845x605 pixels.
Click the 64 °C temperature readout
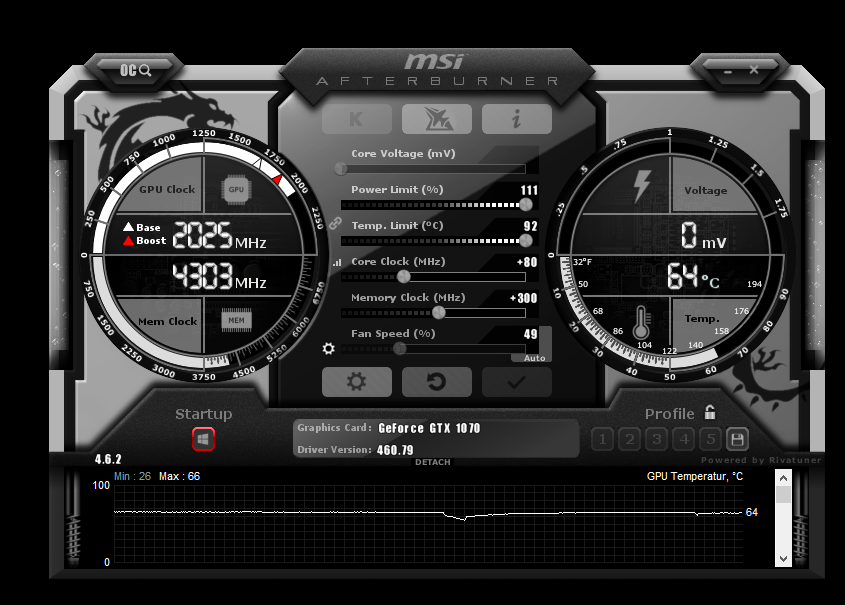693,276
